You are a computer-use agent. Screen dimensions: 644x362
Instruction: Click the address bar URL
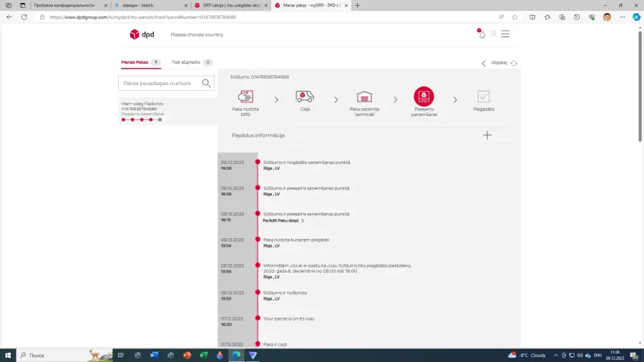142,17
